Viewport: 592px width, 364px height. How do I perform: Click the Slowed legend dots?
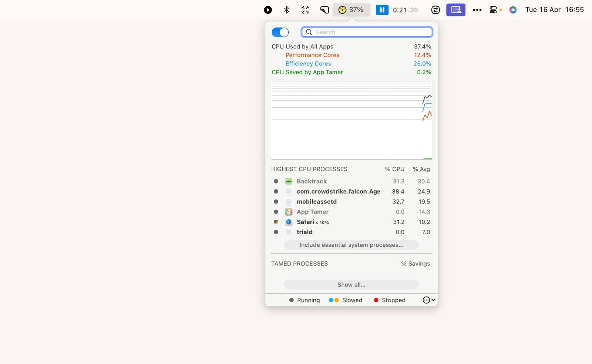(334, 300)
